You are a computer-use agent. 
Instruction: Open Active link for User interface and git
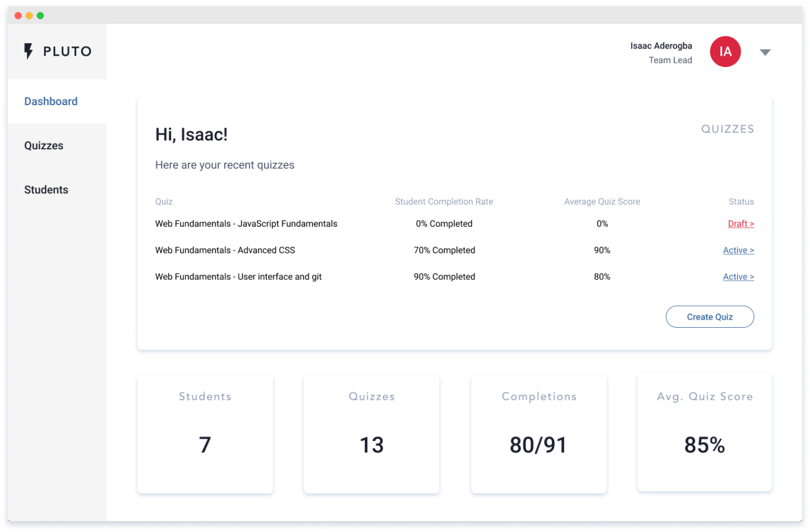(x=738, y=277)
